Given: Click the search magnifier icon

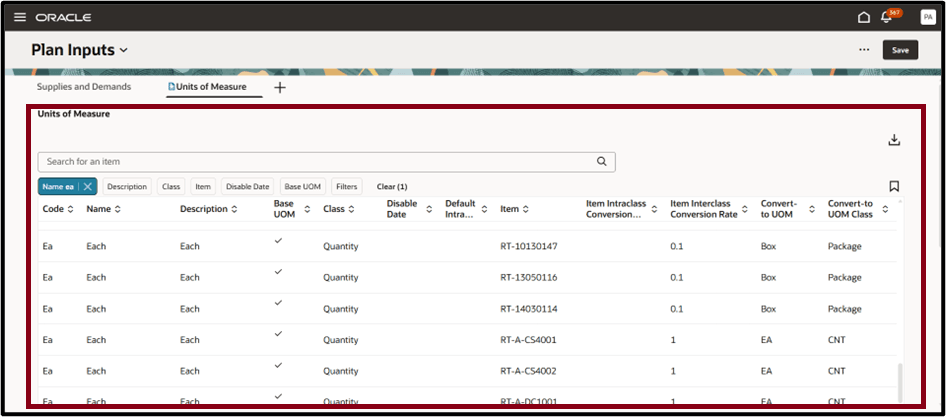Looking at the screenshot, I should coord(602,162).
